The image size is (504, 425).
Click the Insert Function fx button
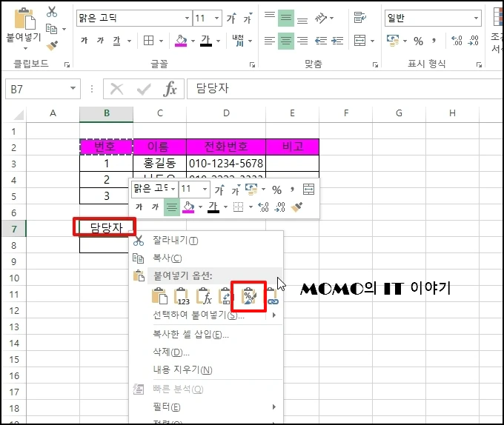tap(170, 89)
